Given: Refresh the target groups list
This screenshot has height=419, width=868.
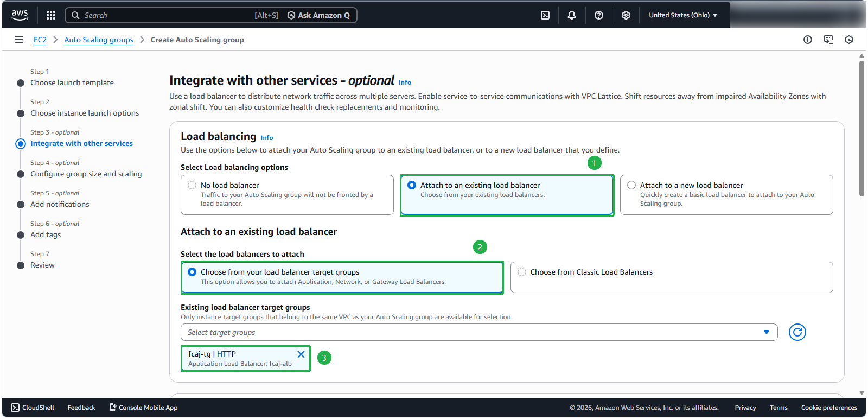Looking at the screenshot, I should pyautogui.click(x=797, y=332).
